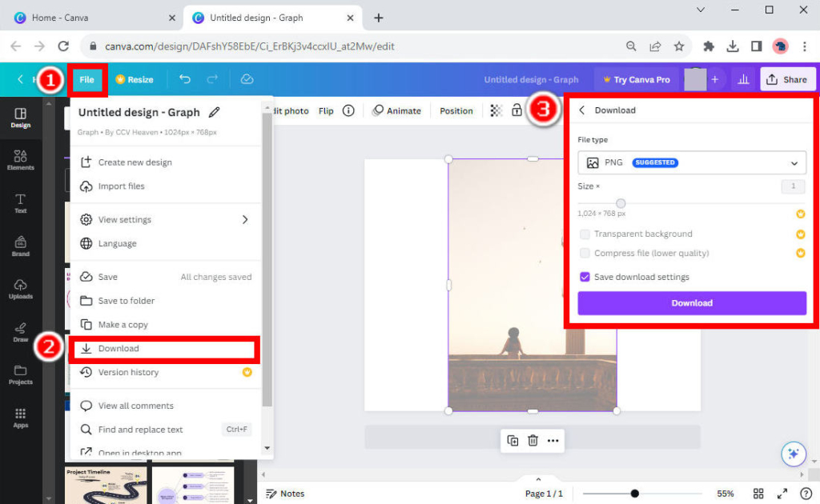Click the transparency checkerboard icon
Viewport: 820px width, 504px height.
pos(496,110)
